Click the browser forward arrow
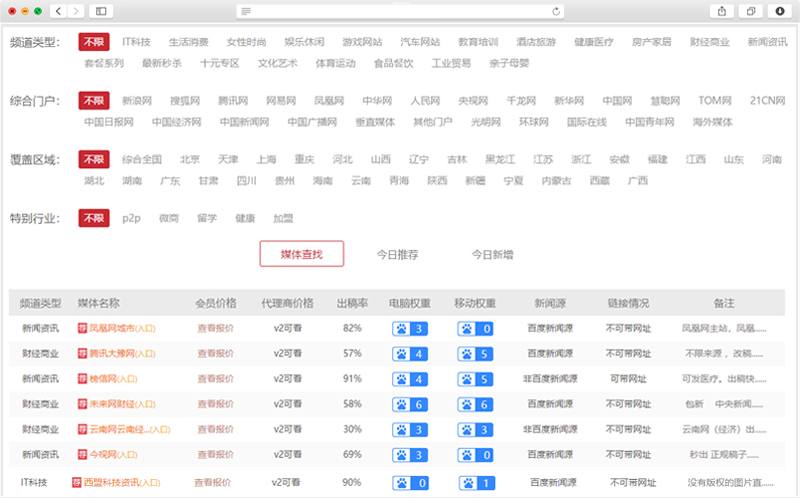 click(75, 11)
